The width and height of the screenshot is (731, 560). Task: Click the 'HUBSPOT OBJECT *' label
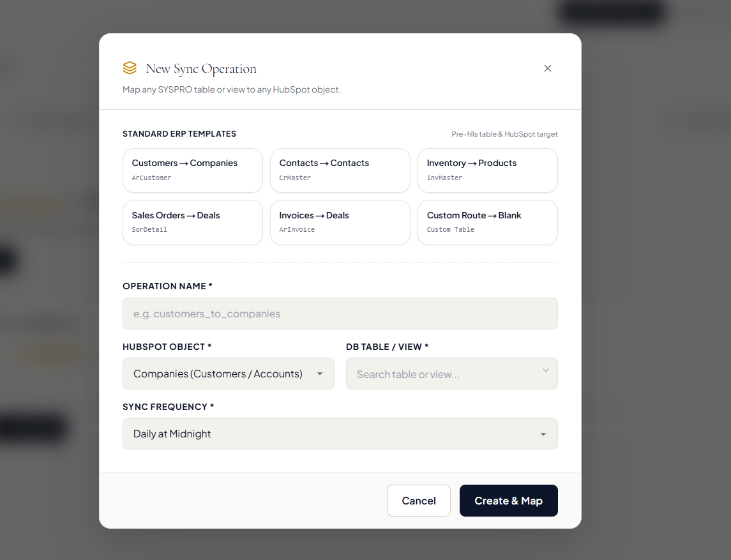pyautogui.click(x=167, y=347)
